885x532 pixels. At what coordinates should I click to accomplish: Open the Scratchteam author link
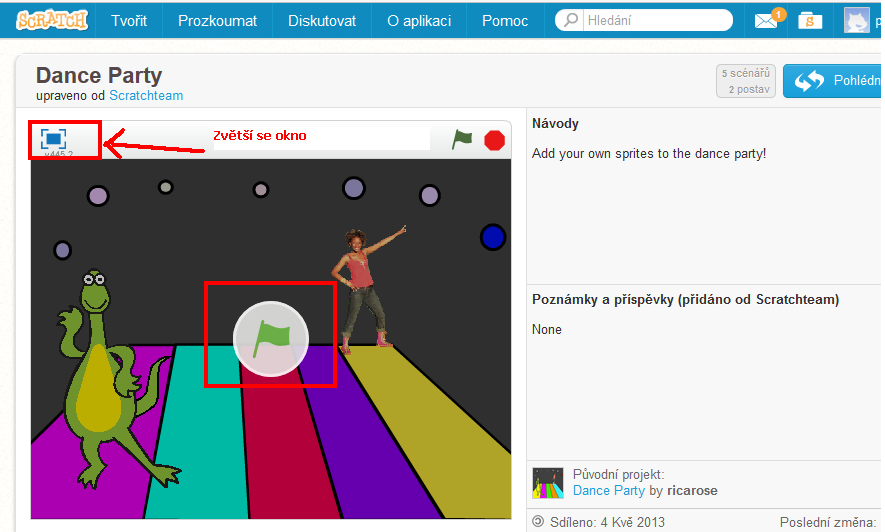click(x=146, y=95)
